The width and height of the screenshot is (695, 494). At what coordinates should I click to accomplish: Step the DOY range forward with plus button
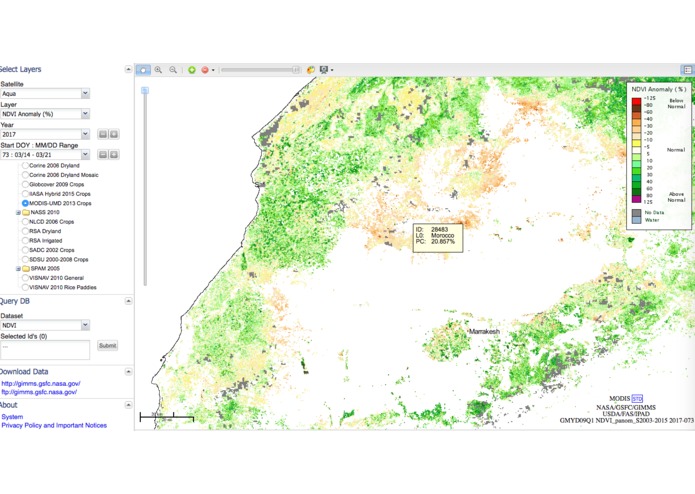114,155
